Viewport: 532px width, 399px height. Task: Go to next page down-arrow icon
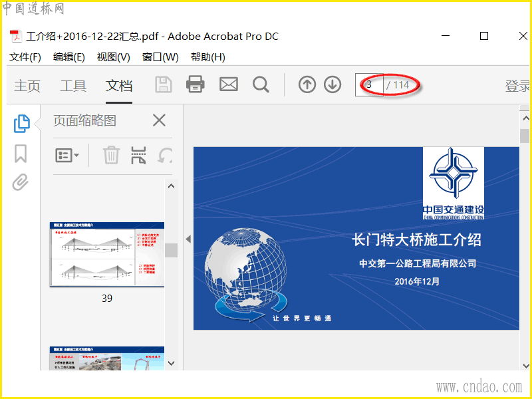point(332,84)
